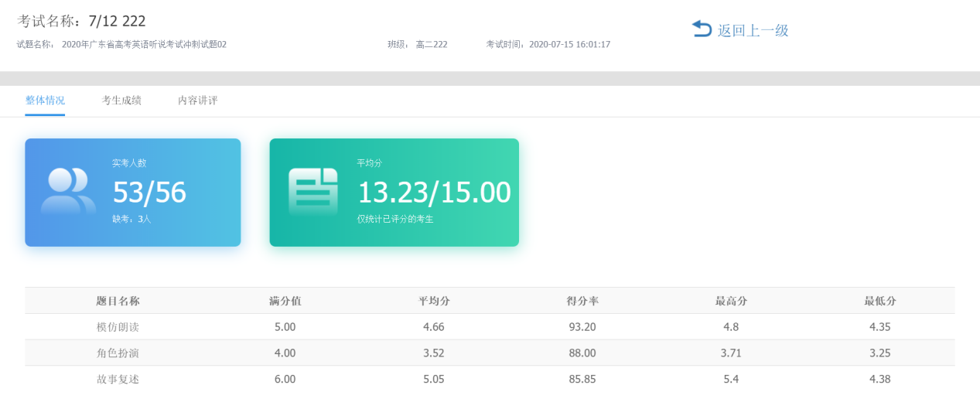Click the 得分率 column header

[x=582, y=301]
